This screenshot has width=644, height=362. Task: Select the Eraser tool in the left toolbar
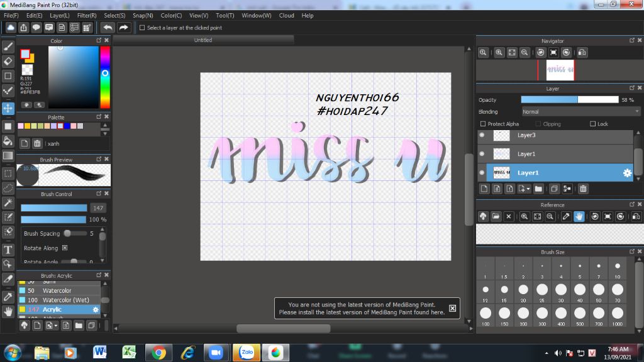point(8,61)
